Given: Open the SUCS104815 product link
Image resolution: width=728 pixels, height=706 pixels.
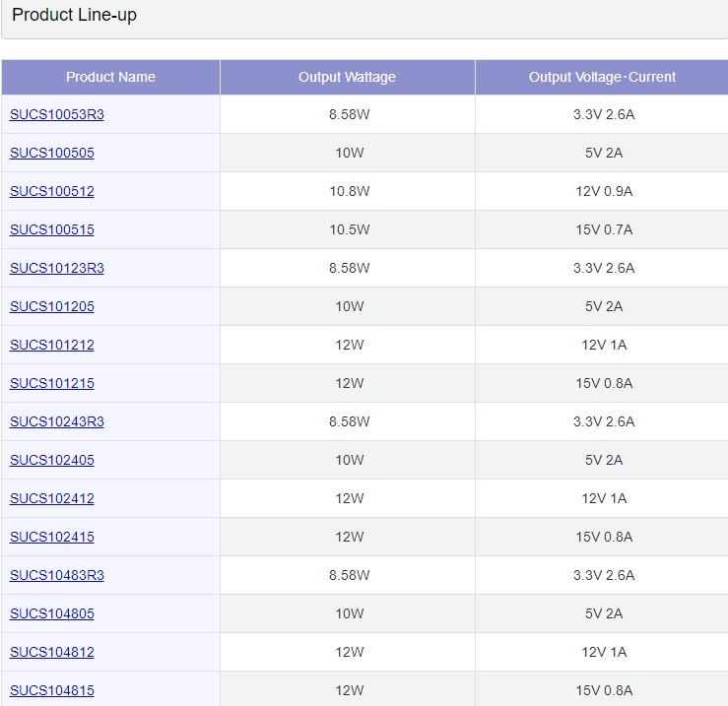Looking at the screenshot, I should [x=52, y=690].
